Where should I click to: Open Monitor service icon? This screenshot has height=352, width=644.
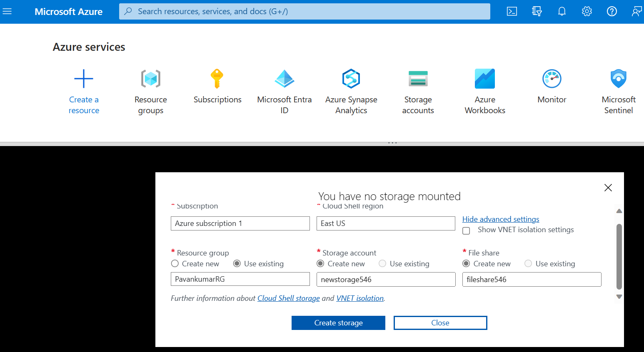[552, 79]
